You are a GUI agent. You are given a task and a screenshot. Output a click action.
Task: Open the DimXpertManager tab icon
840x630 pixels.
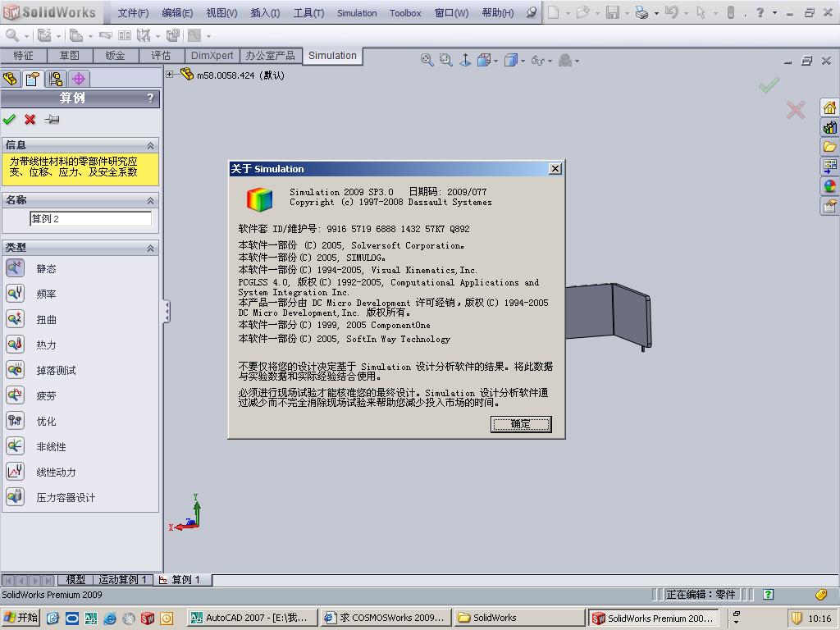point(79,80)
